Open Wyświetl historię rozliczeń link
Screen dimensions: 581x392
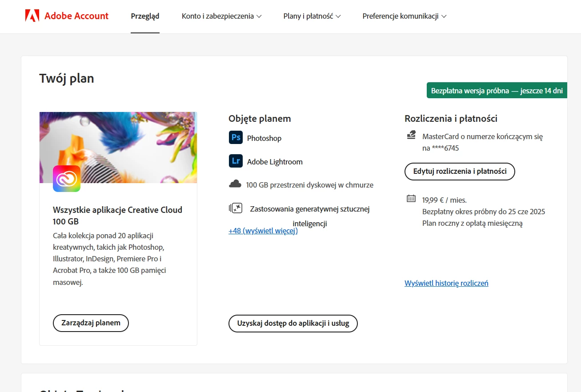click(446, 283)
